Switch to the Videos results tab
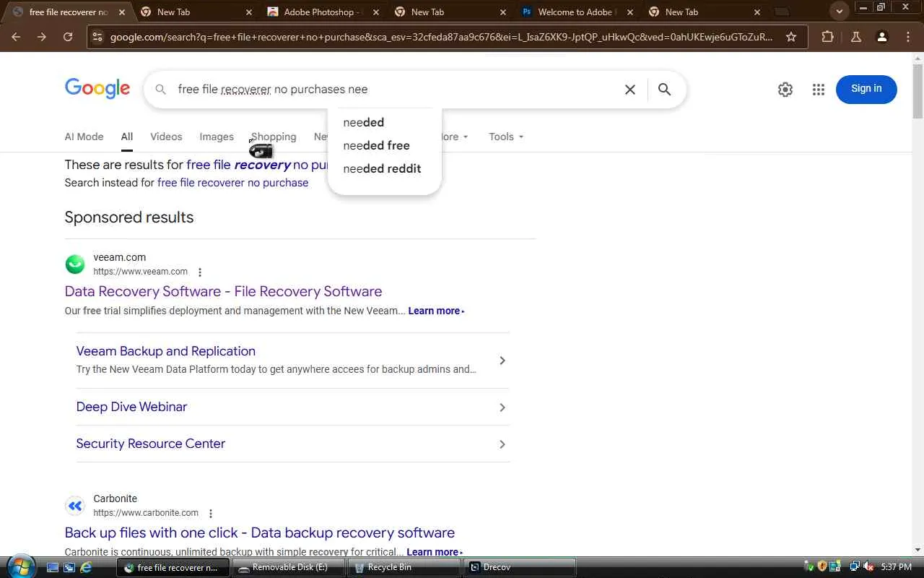Viewport: 924px width, 578px height. pos(166,137)
